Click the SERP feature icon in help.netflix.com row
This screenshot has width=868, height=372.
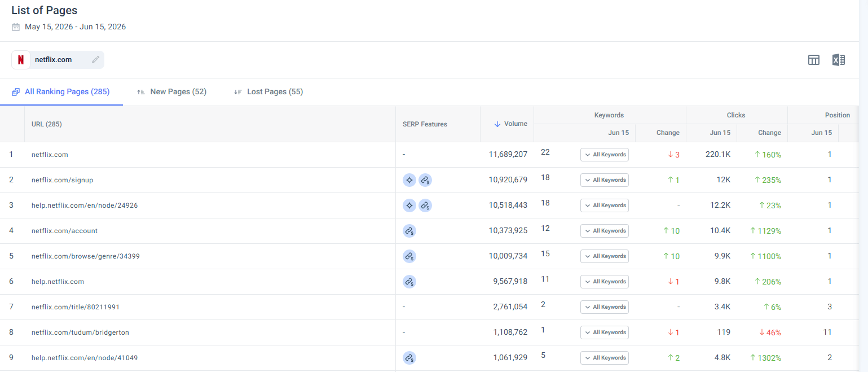pos(409,282)
